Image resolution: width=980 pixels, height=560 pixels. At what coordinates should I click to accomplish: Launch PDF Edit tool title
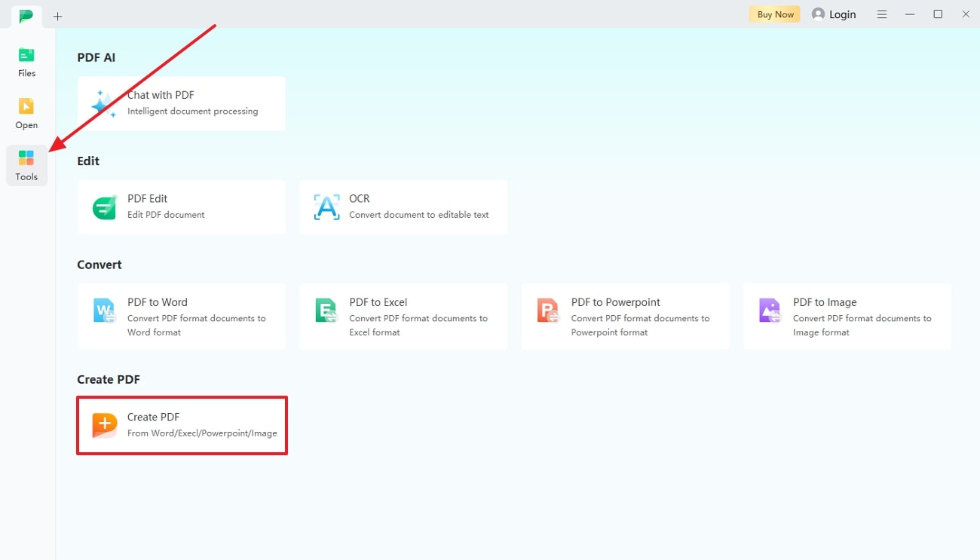[148, 198]
